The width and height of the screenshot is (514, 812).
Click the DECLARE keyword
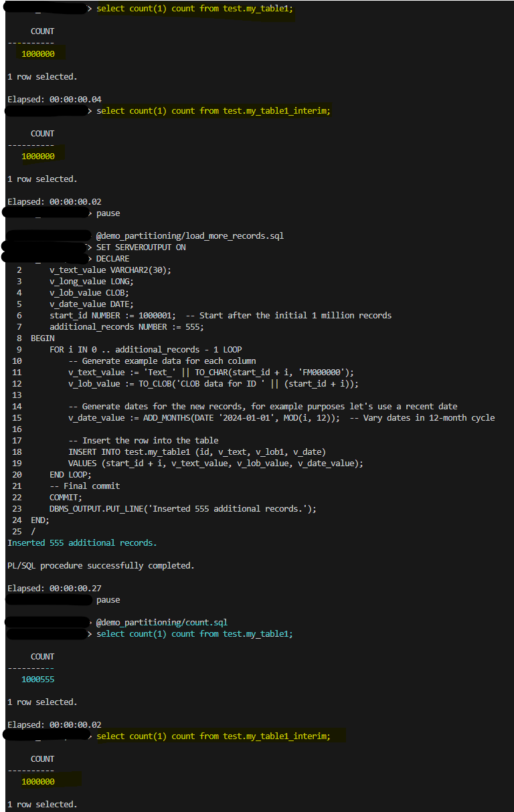[113, 258]
